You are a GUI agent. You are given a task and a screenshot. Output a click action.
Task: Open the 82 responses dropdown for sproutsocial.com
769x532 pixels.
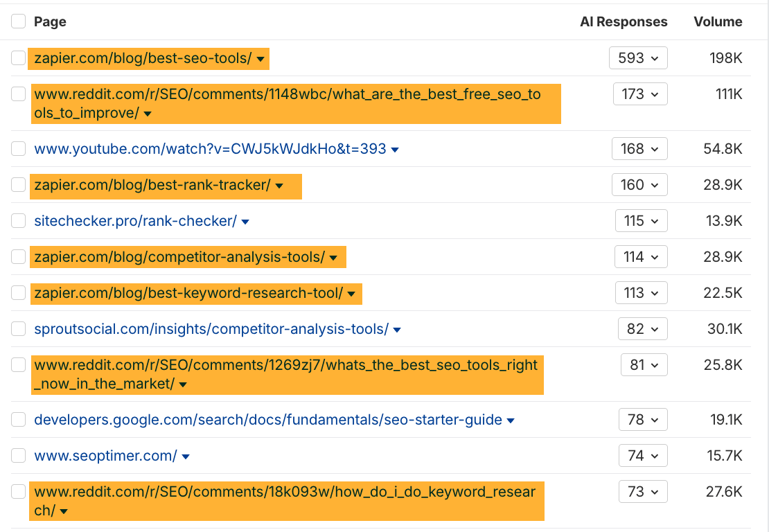tap(642, 328)
